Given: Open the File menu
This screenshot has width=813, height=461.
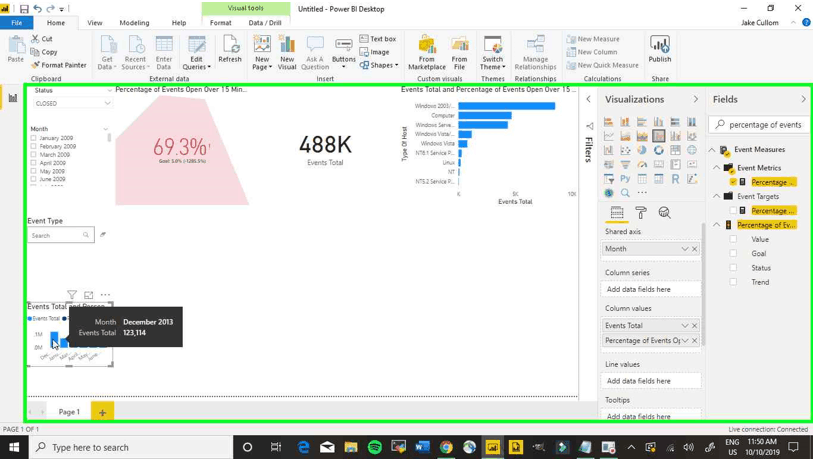Looking at the screenshot, I should coord(17,23).
